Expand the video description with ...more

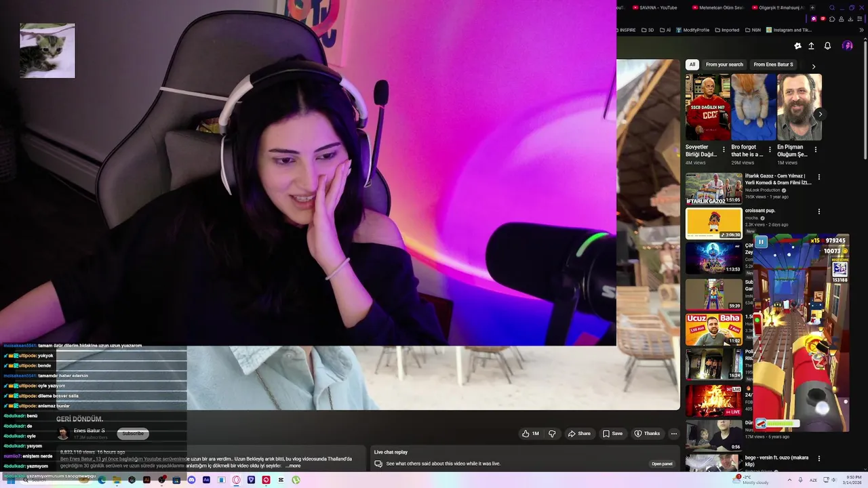pos(293,466)
